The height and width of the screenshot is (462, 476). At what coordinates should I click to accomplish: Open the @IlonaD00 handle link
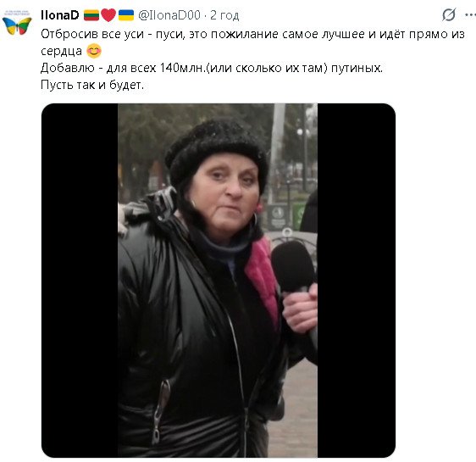tap(169, 15)
